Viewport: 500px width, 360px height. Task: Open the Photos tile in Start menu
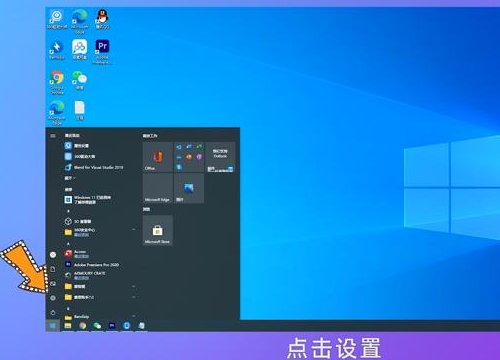click(x=189, y=188)
